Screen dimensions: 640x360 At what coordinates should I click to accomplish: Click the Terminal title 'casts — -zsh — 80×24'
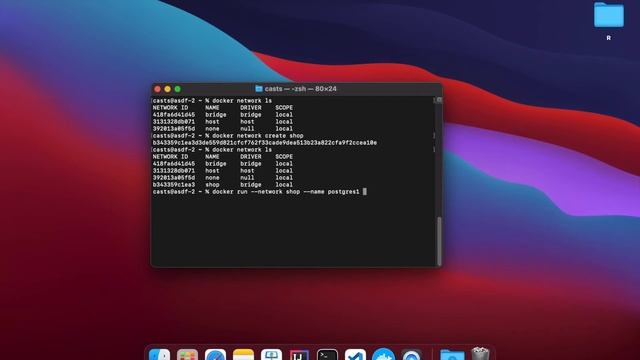(x=300, y=89)
